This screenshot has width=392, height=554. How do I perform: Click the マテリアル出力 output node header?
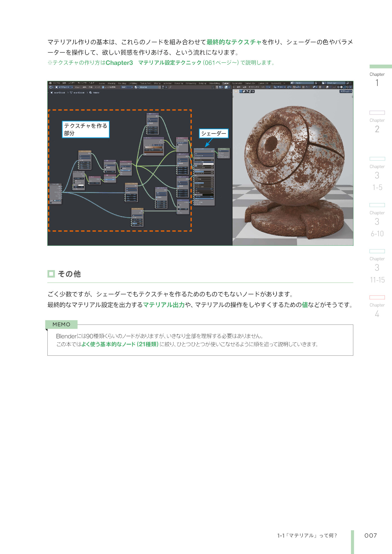point(224,149)
